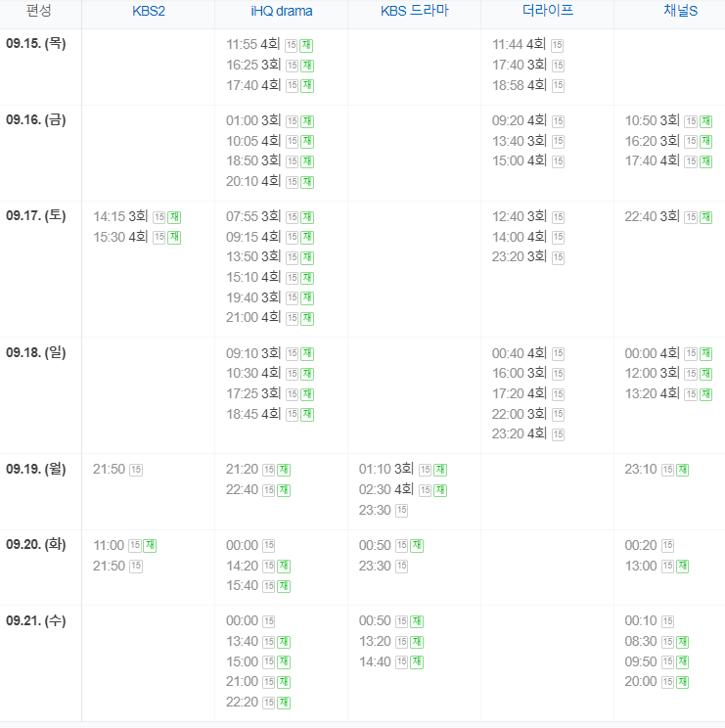Click the 재 icon next to 22:40 3회
This screenshot has height=728, width=725.
click(x=706, y=217)
